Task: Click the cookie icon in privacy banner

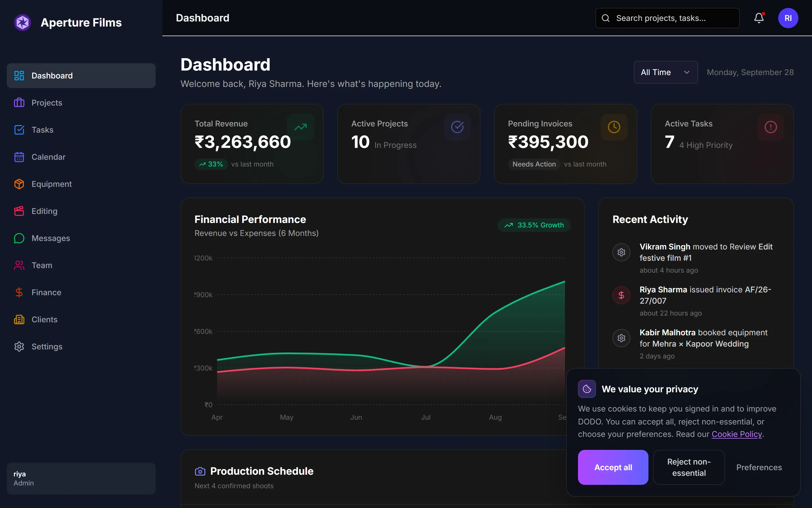Action: pos(587,389)
